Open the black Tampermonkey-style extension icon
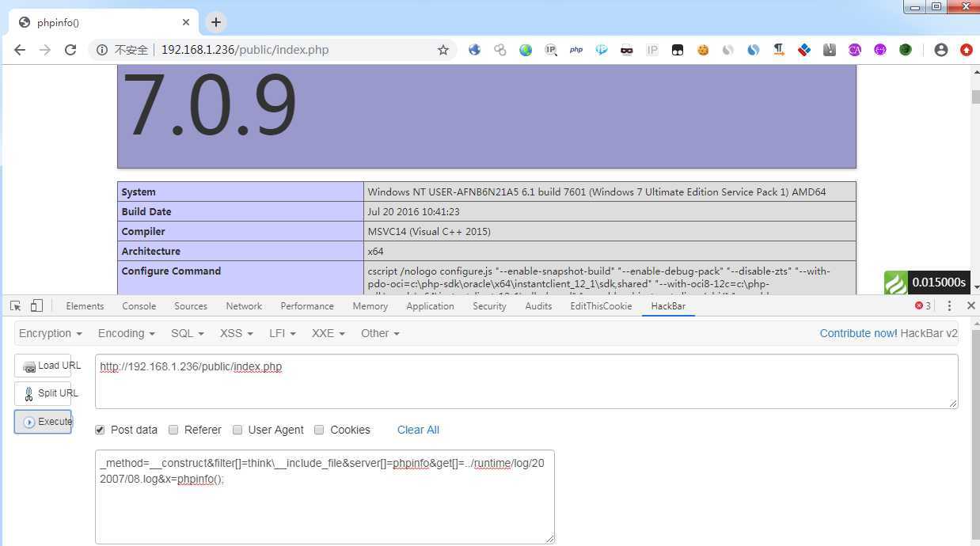 (678, 50)
